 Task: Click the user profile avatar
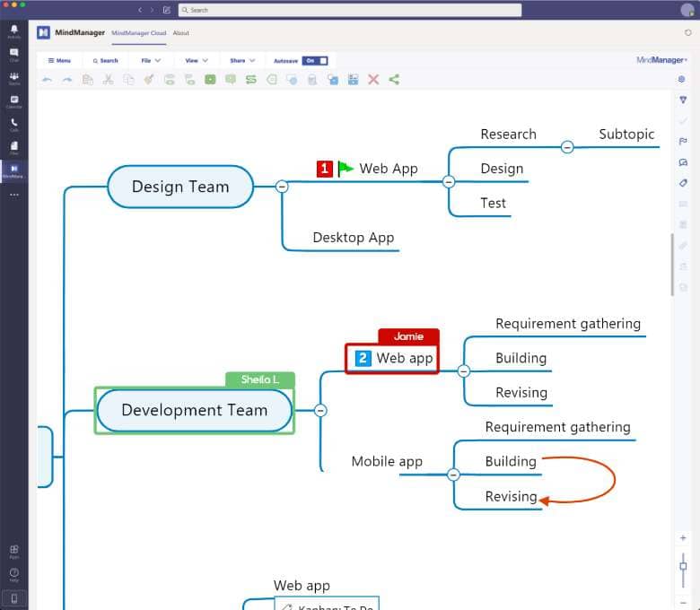pos(687,10)
